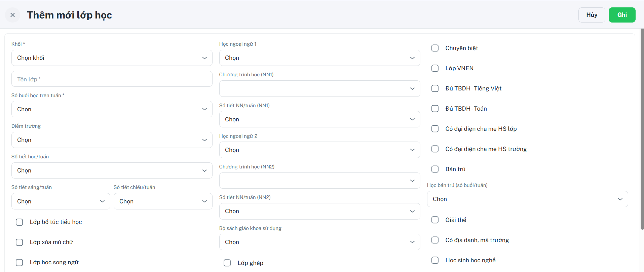Enable Lớp xóa mù chữ checkbox
Screen dimensions: 644x272
pyautogui.click(x=20, y=242)
